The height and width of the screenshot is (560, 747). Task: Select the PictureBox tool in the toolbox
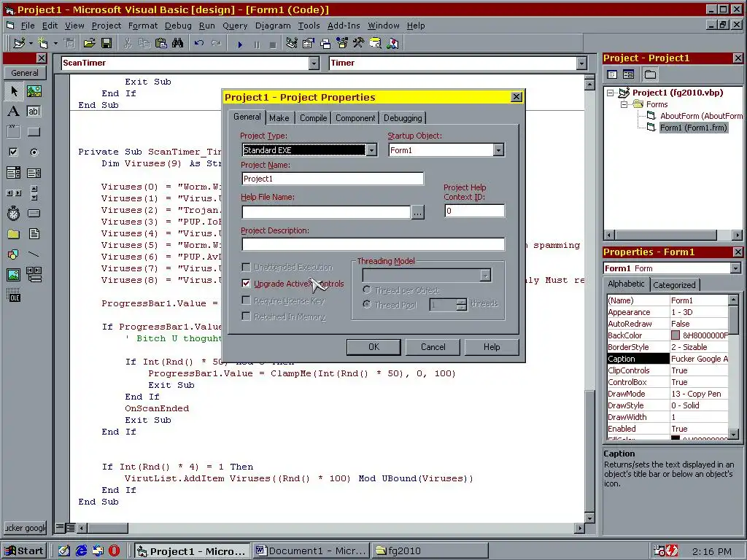pyautogui.click(x=34, y=91)
